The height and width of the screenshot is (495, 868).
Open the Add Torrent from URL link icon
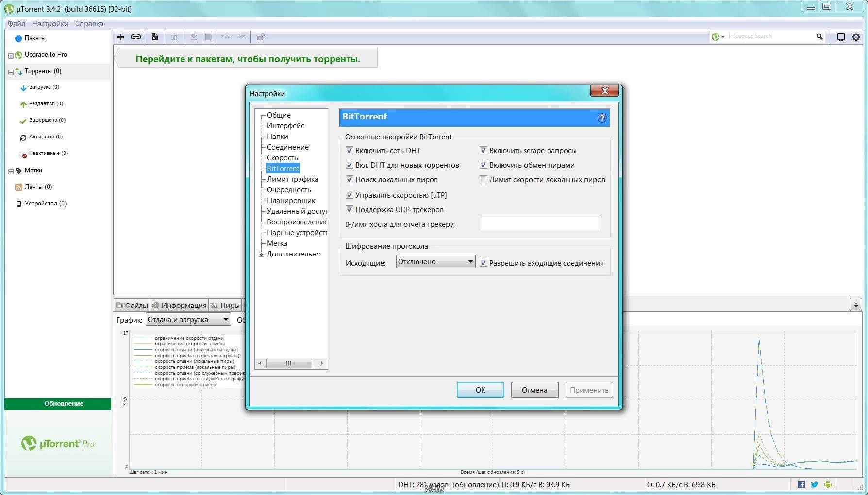click(136, 36)
